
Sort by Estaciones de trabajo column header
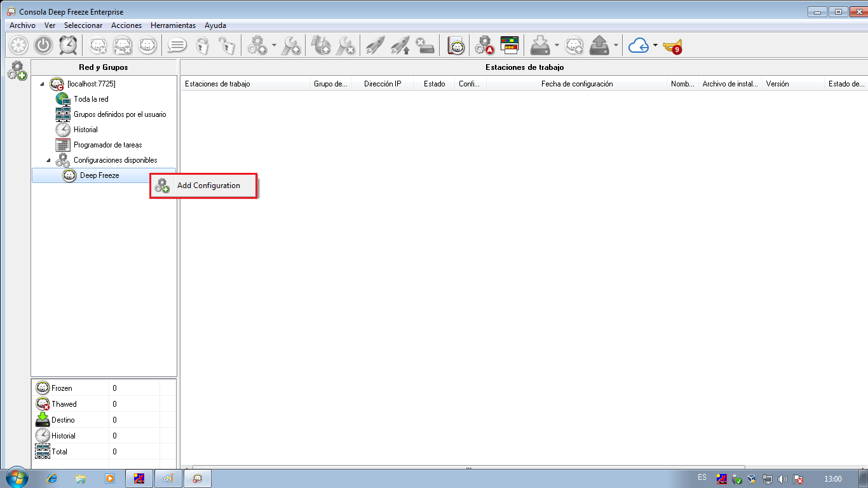point(245,84)
